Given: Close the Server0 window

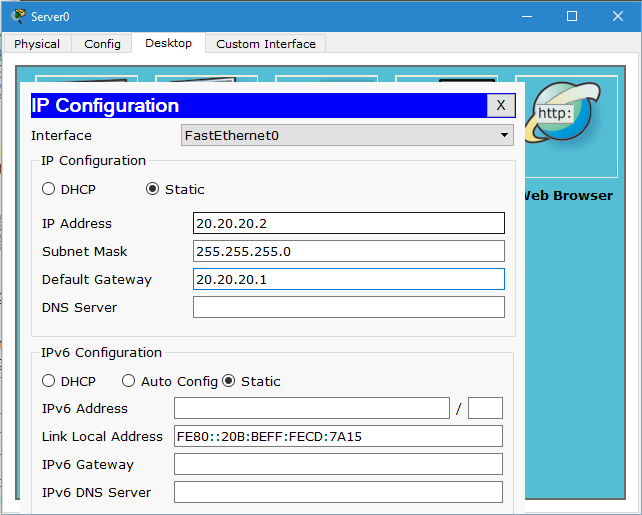Looking at the screenshot, I should [x=618, y=16].
